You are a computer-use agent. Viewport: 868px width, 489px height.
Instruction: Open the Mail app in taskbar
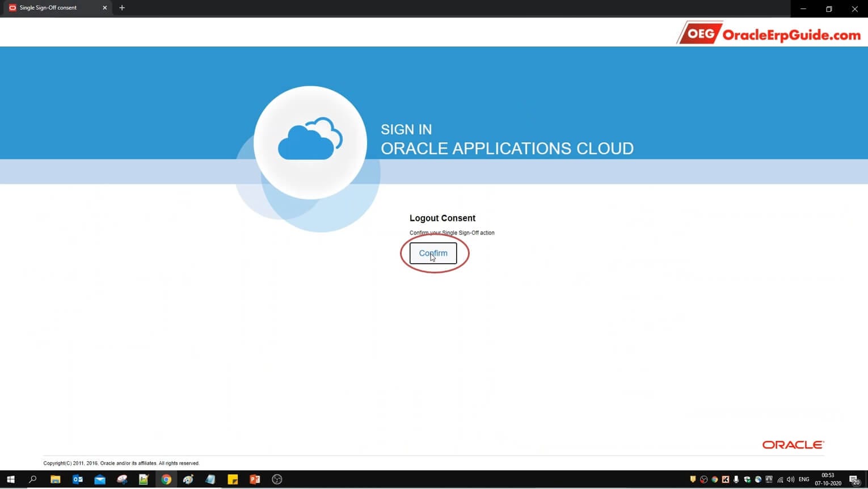pyautogui.click(x=100, y=479)
